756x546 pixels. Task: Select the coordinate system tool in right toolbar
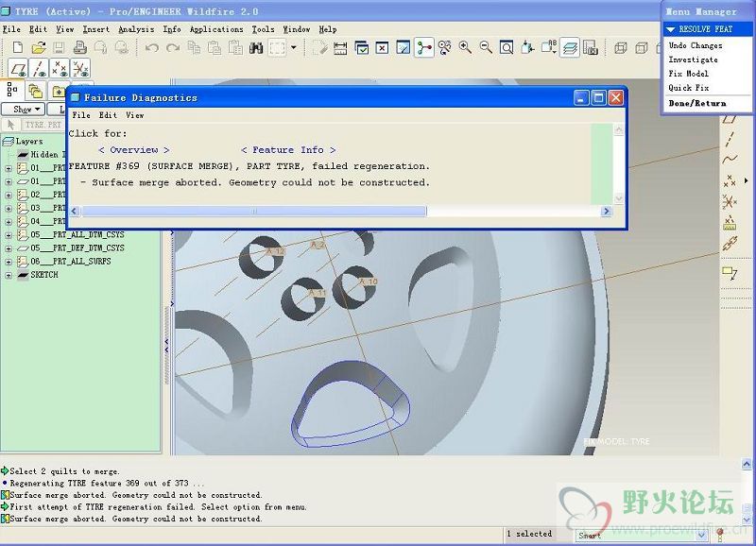pos(730,201)
